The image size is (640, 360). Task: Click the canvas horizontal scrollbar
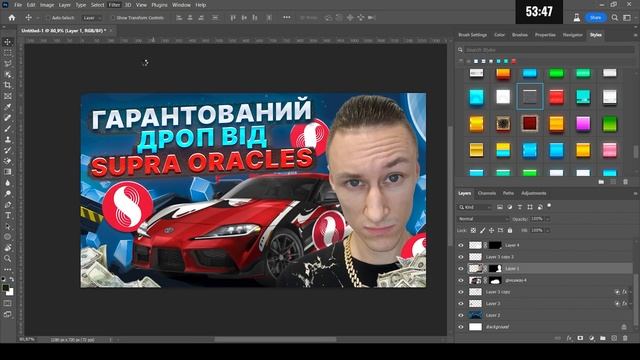click(276, 339)
